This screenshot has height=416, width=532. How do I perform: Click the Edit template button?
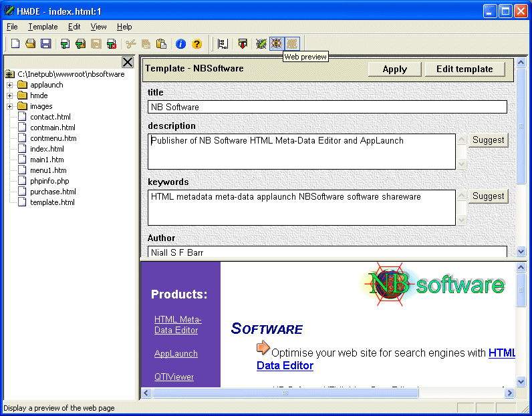(464, 69)
